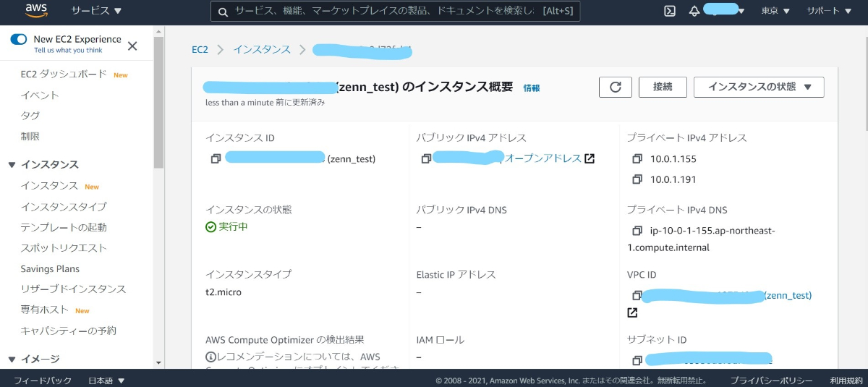Screen dimensions: 868x387
Task: Copy the VPC ID
Action: (637, 295)
